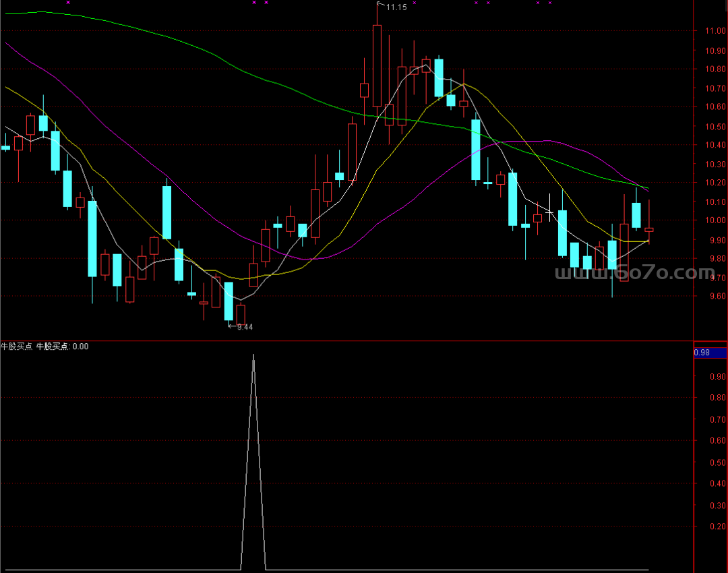728x573 pixels.
Task: Select the last red candle near 9.95
Action: click(x=649, y=229)
